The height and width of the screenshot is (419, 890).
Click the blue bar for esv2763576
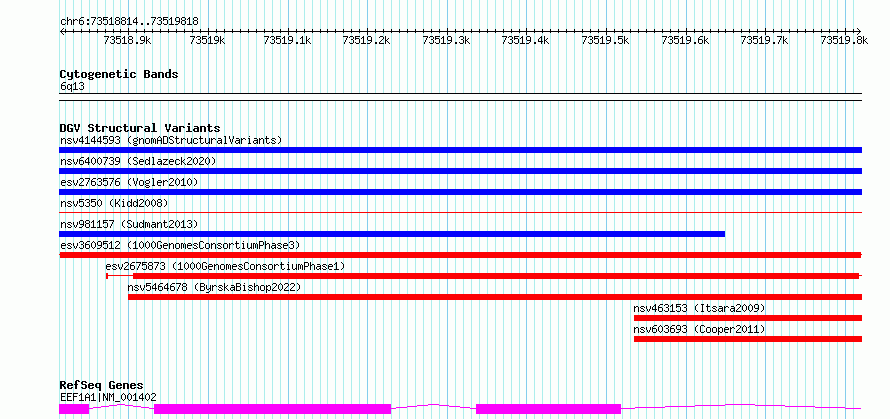pos(460,192)
